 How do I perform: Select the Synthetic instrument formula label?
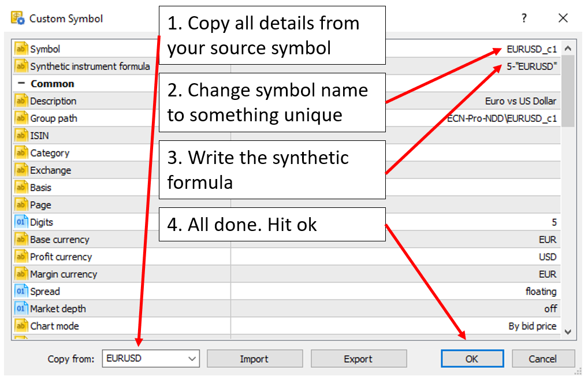90,66
